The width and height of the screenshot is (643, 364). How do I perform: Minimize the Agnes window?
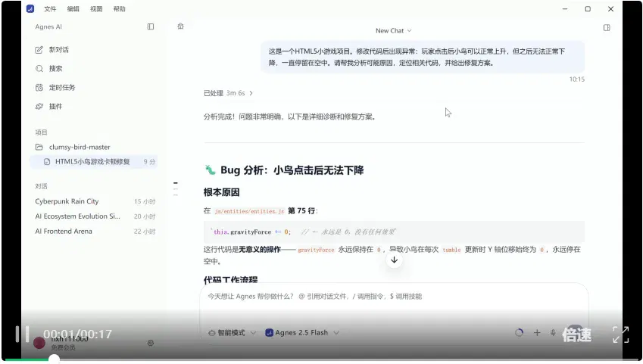point(565,8)
